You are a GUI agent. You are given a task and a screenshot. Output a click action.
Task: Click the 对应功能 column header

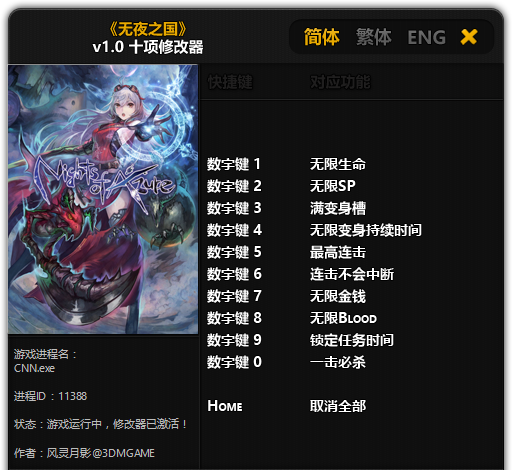click(340, 82)
